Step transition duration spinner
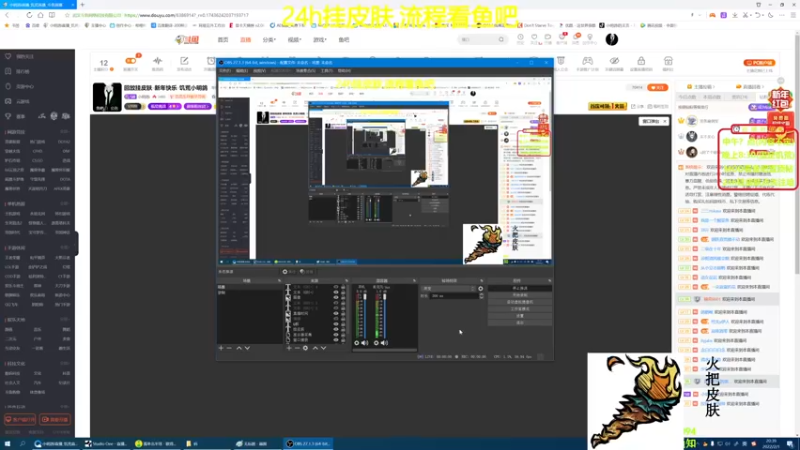 [481, 296]
